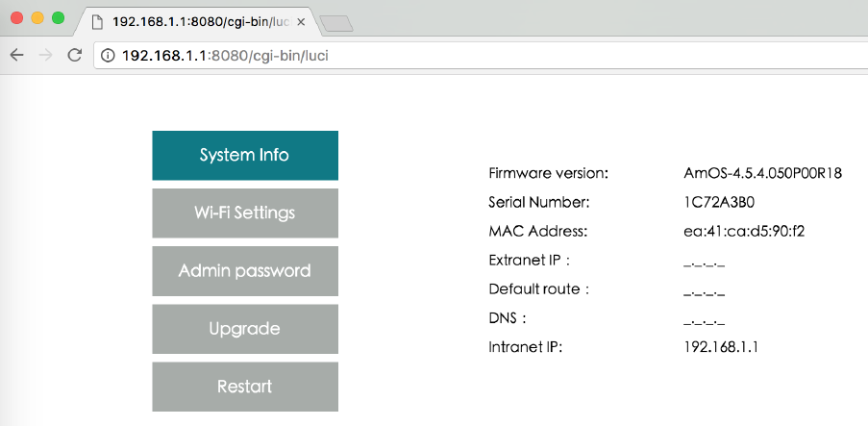868x426 pixels.
Task: Go to Admin password settings
Action: coord(245,270)
